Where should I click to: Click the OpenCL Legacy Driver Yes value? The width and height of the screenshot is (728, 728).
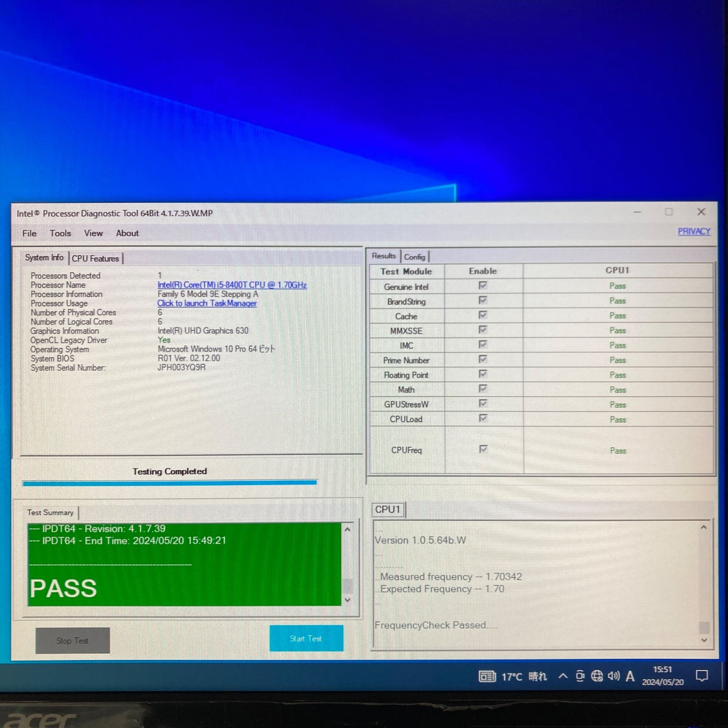pos(164,340)
